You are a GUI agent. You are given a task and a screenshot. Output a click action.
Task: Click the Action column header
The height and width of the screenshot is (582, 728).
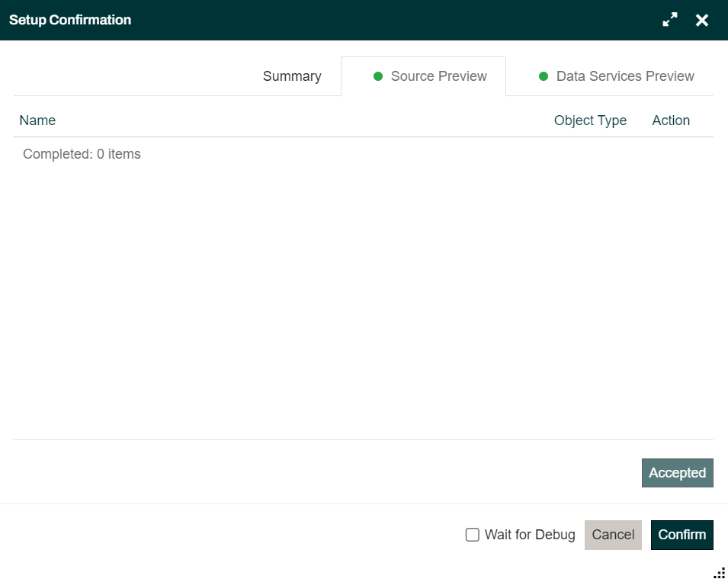tap(670, 121)
